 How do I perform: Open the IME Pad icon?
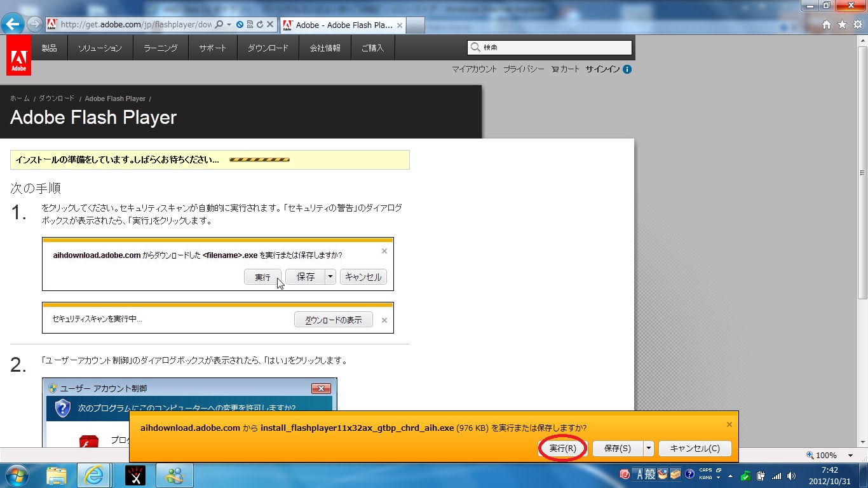coord(663,474)
